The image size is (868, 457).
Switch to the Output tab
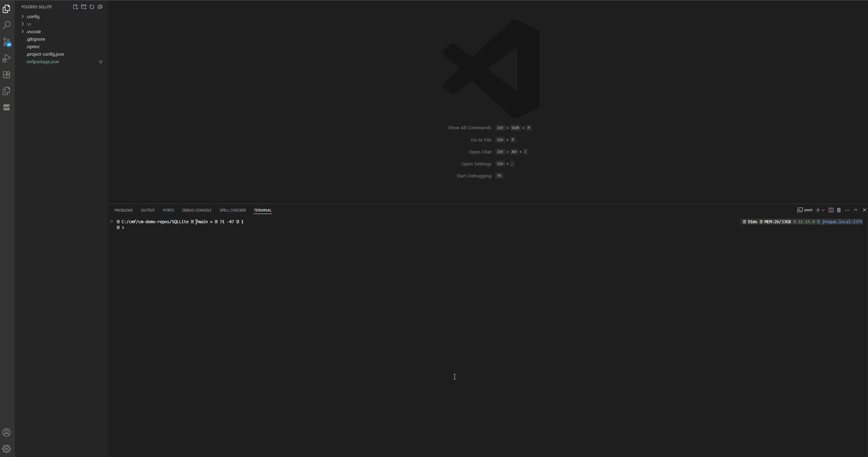click(148, 210)
